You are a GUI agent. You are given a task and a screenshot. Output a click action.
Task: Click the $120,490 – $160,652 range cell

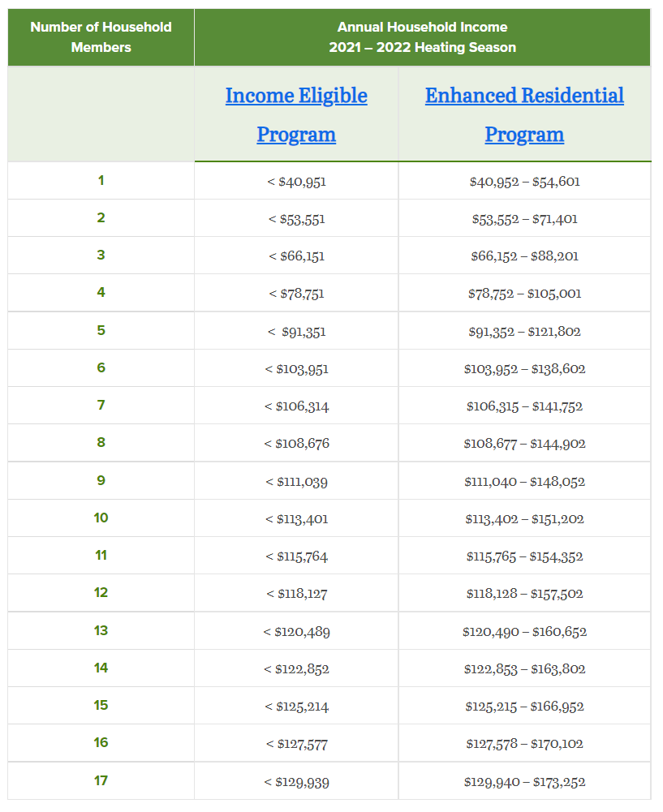pos(524,631)
